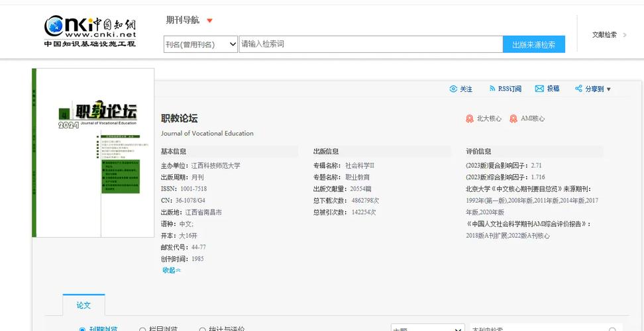Open the 刊名(曾用刊名) search field selector
This screenshot has width=644, height=331.
[201, 44]
